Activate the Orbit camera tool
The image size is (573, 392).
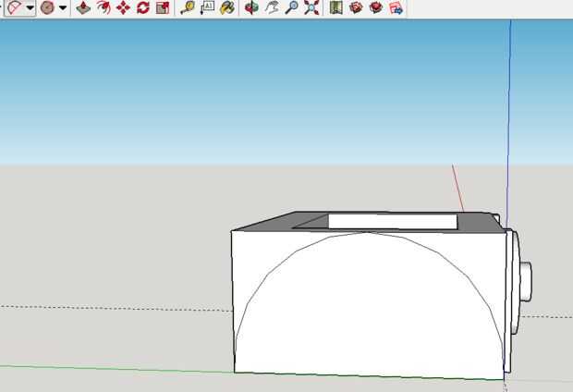[251, 7]
